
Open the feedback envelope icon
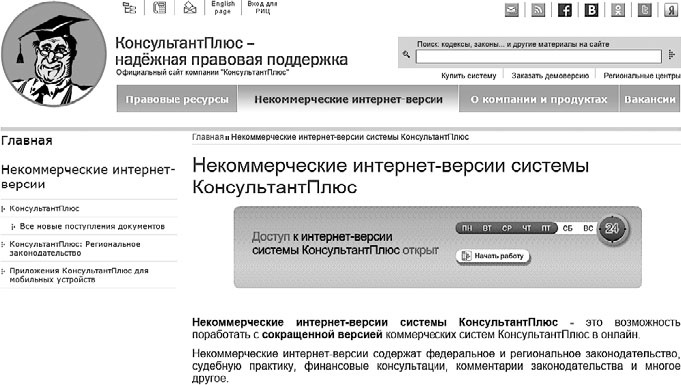tap(190, 7)
